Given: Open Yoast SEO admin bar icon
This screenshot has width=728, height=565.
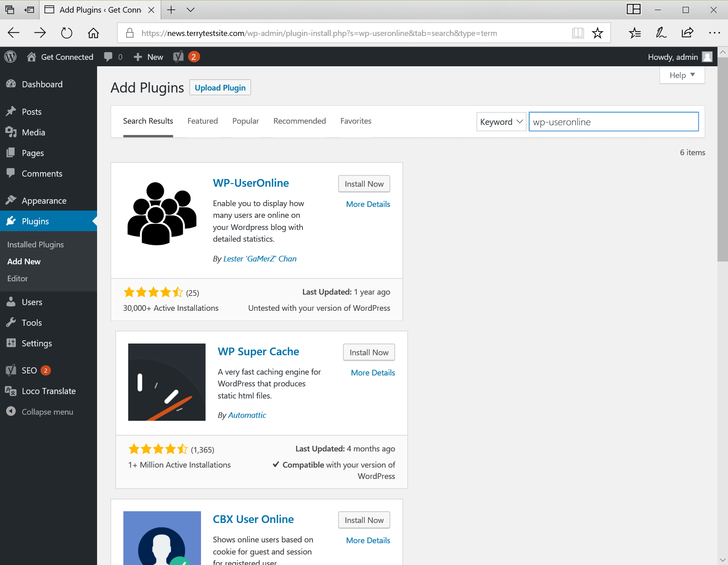Looking at the screenshot, I should [178, 57].
